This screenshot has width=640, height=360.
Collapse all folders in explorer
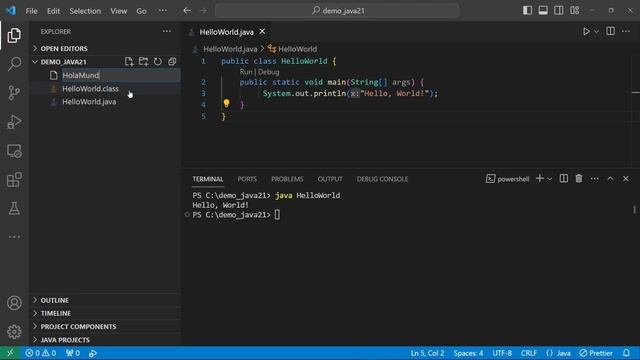[x=172, y=62]
